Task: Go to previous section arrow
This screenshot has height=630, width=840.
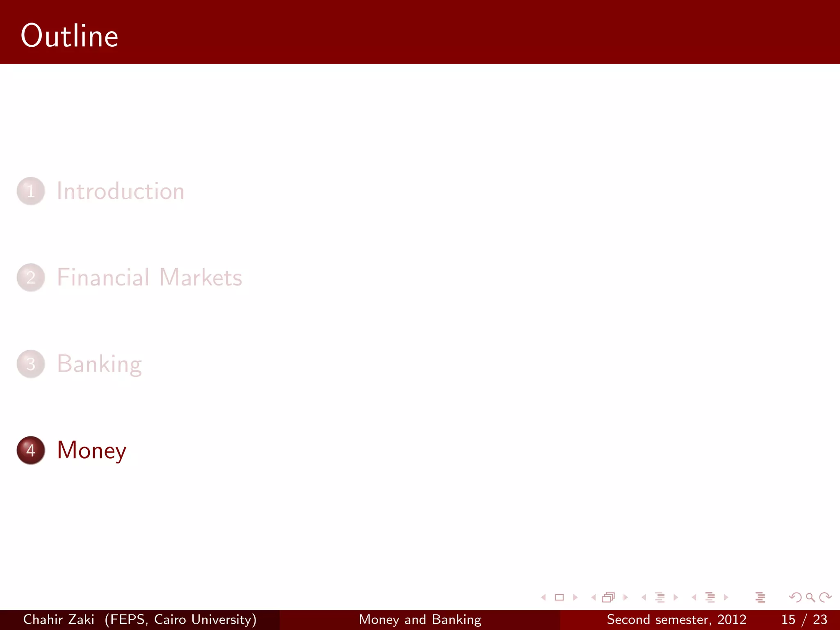Action: click(x=694, y=598)
